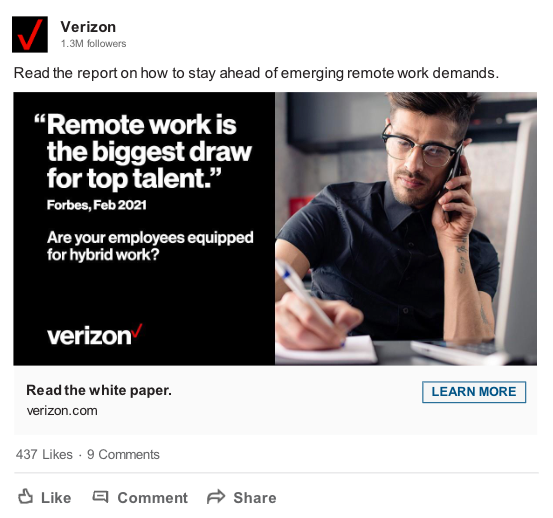Click the Share button label
The height and width of the screenshot is (518, 553).
pyautogui.click(x=255, y=498)
